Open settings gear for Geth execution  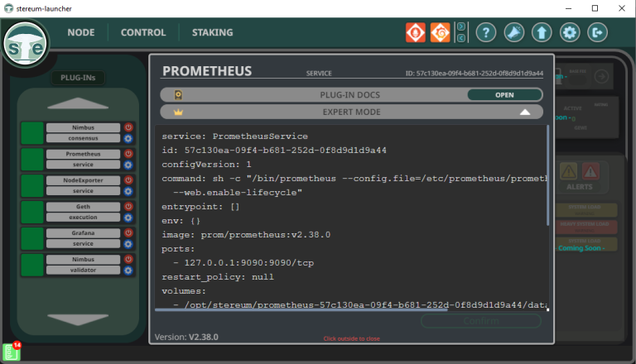(x=128, y=218)
